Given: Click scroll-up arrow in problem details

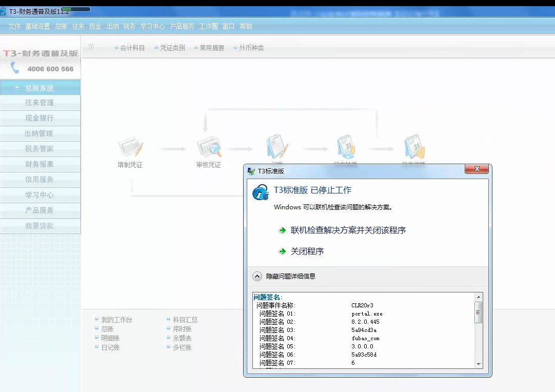Looking at the screenshot, I should click(x=479, y=297).
